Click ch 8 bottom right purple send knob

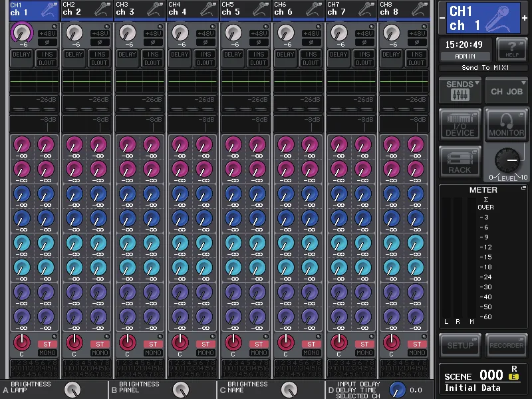click(416, 317)
